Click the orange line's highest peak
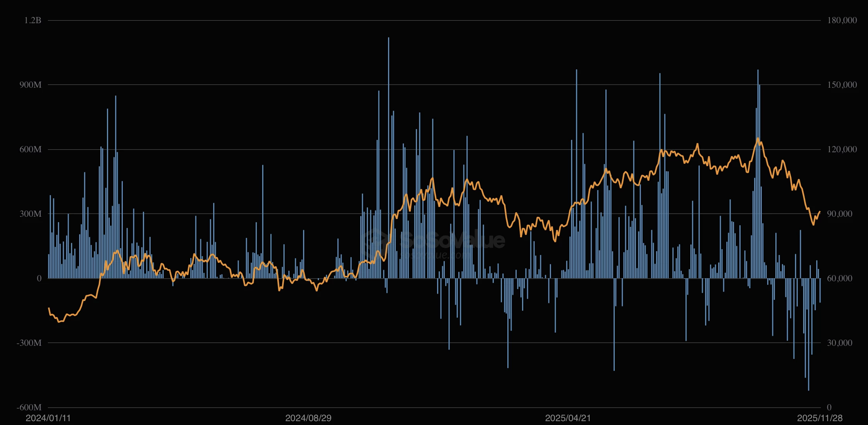The height and width of the screenshot is (425, 868). pos(758,138)
